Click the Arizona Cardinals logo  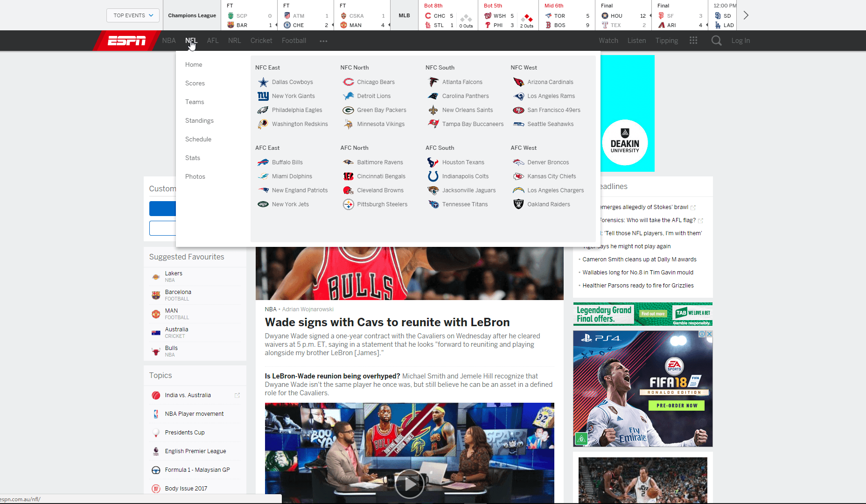click(518, 82)
